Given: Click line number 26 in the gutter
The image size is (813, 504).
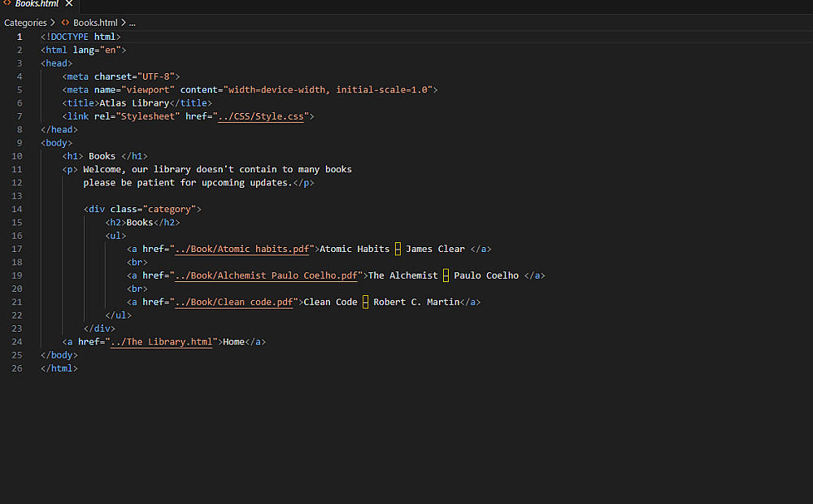Looking at the screenshot, I should 18,368.
